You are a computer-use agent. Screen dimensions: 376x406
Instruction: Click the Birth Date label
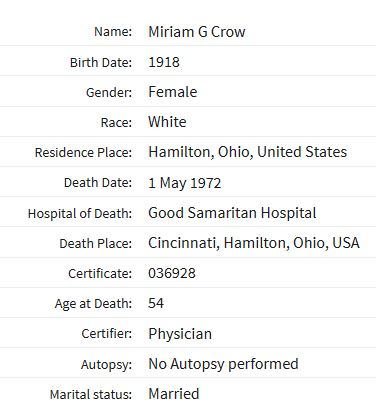coord(101,63)
